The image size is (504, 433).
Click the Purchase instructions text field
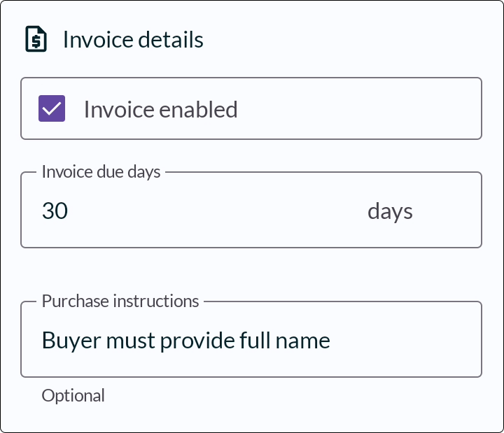(x=251, y=339)
